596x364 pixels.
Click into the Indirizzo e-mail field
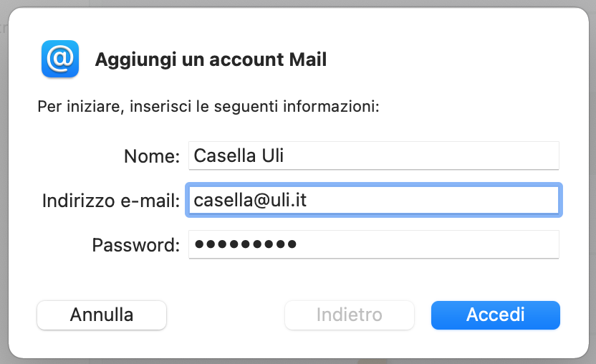pos(430,200)
